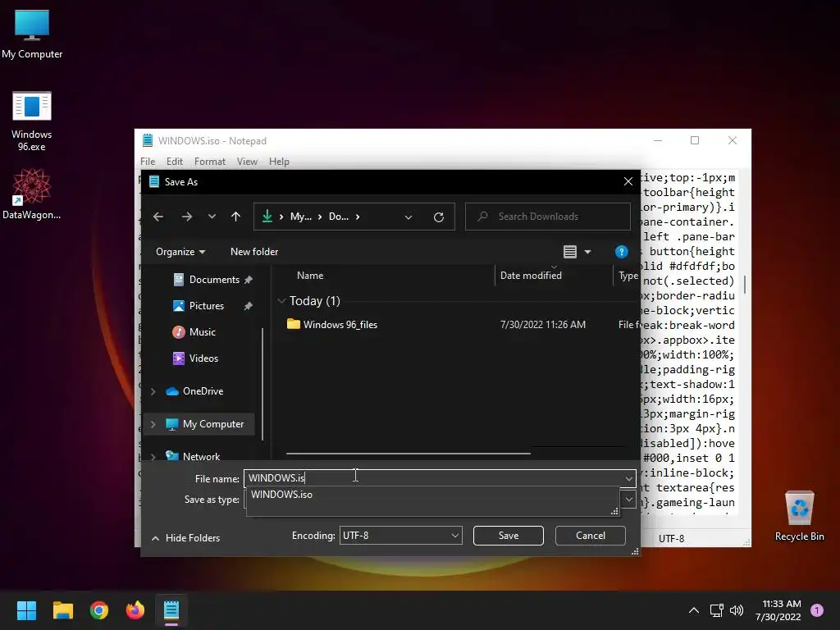Click the Downloads green arrow path icon
Viewport: 840px width, 630px height.
pyautogui.click(x=267, y=216)
